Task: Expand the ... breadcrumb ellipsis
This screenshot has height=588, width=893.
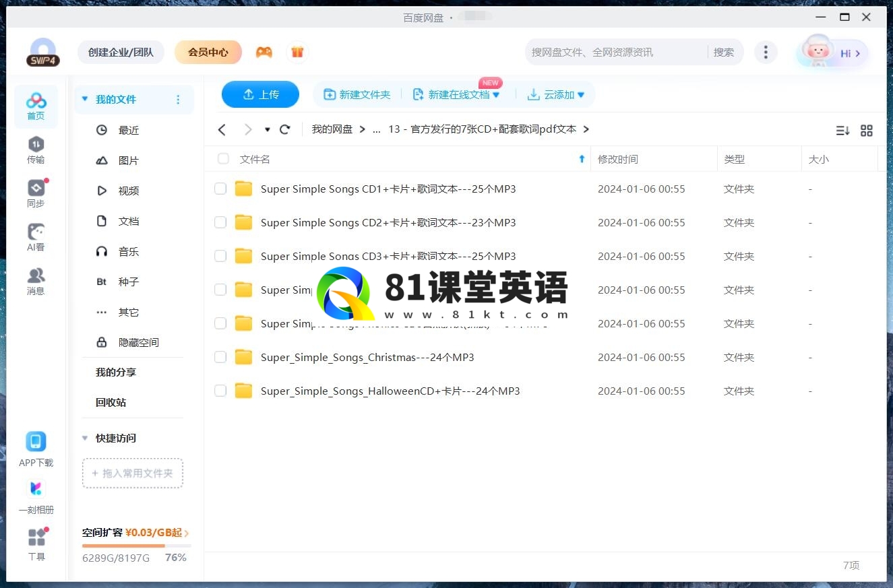Action: (376, 129)
